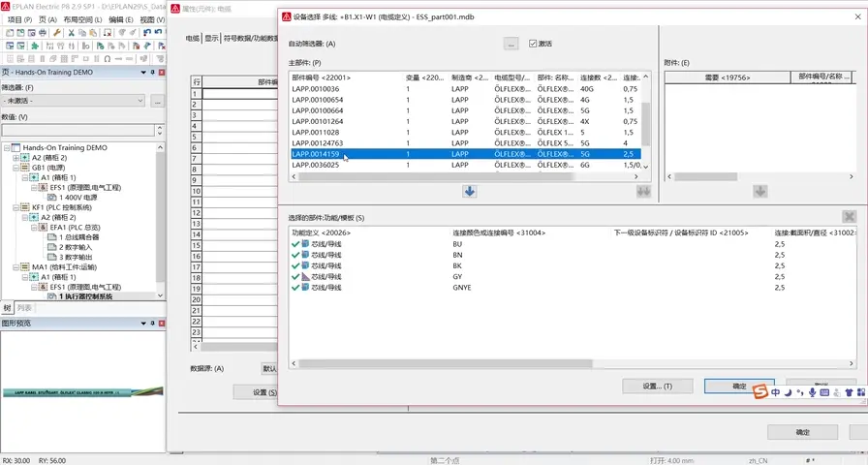Click the delete-marked icon with red x
Viewport: 868px width, 465px height.
click(x=108, y=33)
